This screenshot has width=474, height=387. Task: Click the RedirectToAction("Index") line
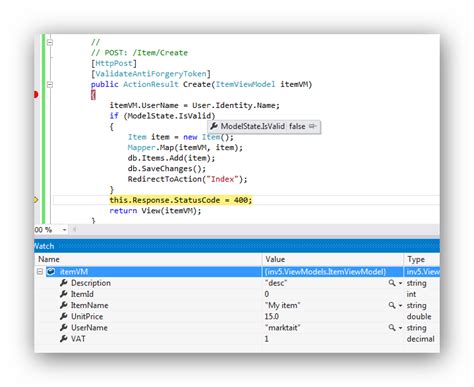pos(187,179)
